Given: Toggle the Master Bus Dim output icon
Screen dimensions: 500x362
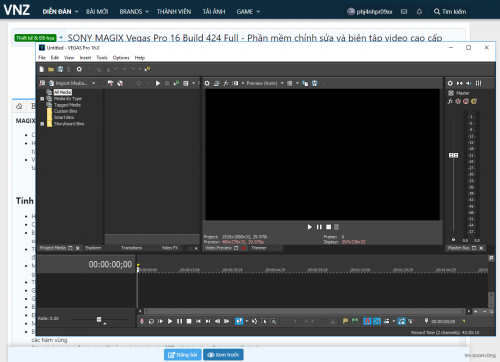Looking at the screenshot, I should pyautogui.click(x=469, y=83).
